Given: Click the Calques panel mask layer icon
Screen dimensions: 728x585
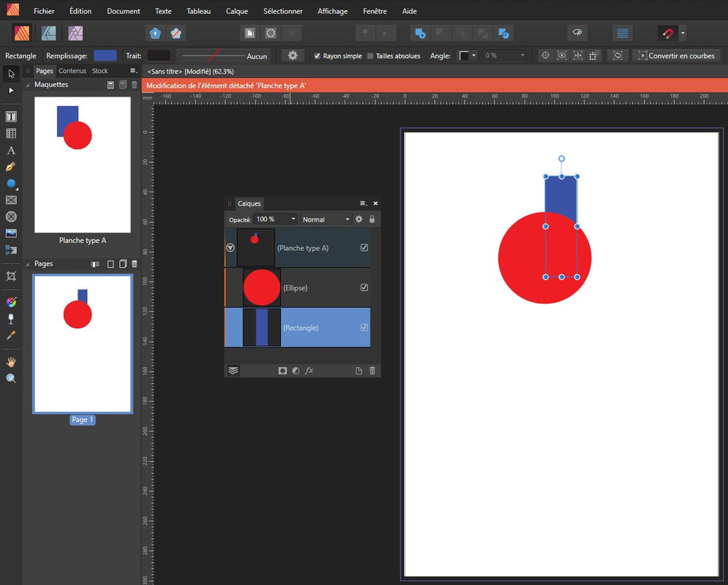Looking at the screenshot, I should pos(282,371).
